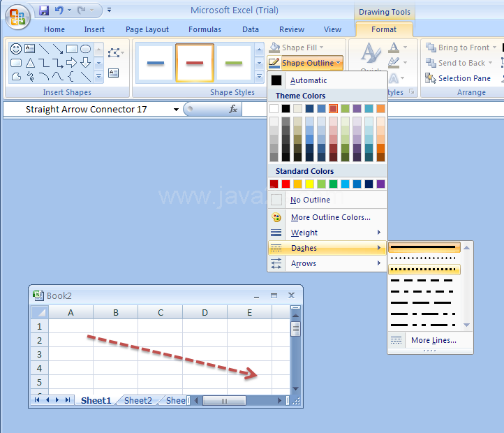
Task: Expand the Name Box dropdown arrow
Action: click(176, 110)
